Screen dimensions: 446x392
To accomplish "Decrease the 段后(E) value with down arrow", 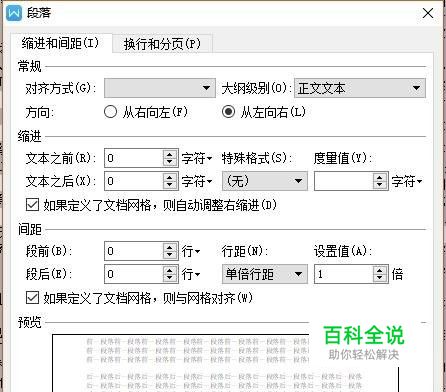I will [x=170, y=278].
